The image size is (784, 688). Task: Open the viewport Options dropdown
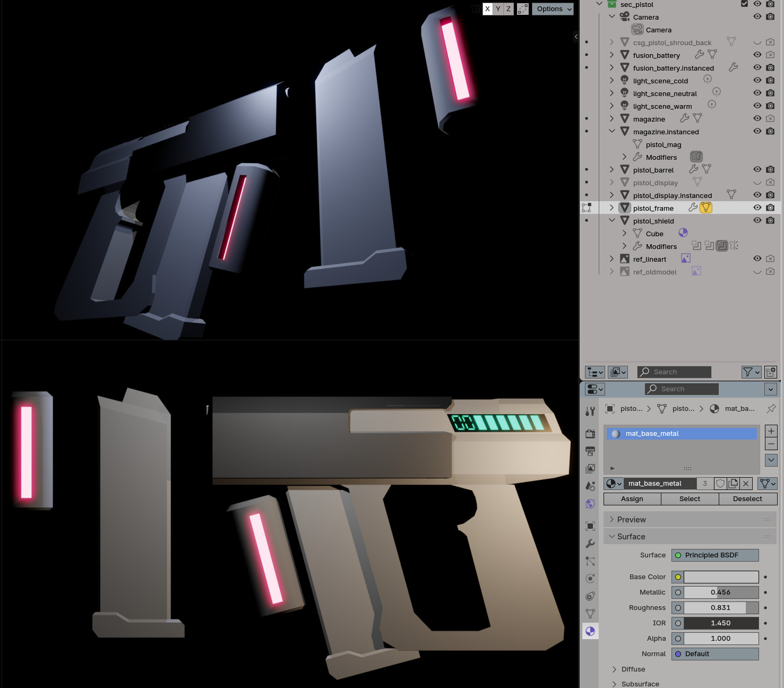(x=553, y=9)
